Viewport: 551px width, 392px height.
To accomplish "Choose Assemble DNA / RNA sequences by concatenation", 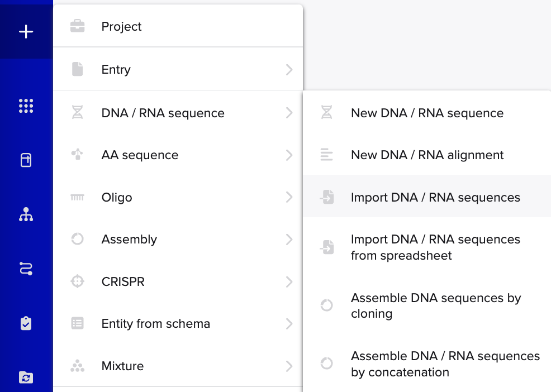I will pos(427,364).
